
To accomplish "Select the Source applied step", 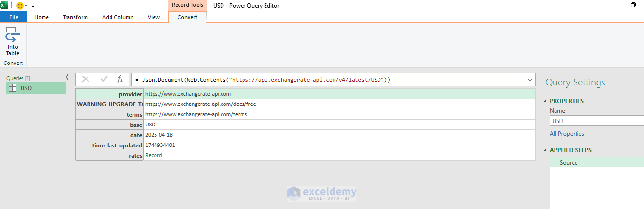I will tap(568, 163).
